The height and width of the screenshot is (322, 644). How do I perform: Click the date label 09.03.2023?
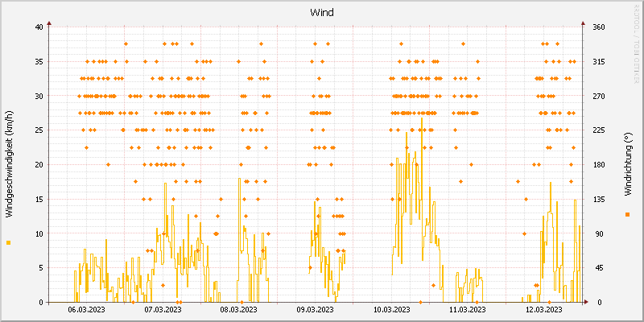tap(315, 309)
